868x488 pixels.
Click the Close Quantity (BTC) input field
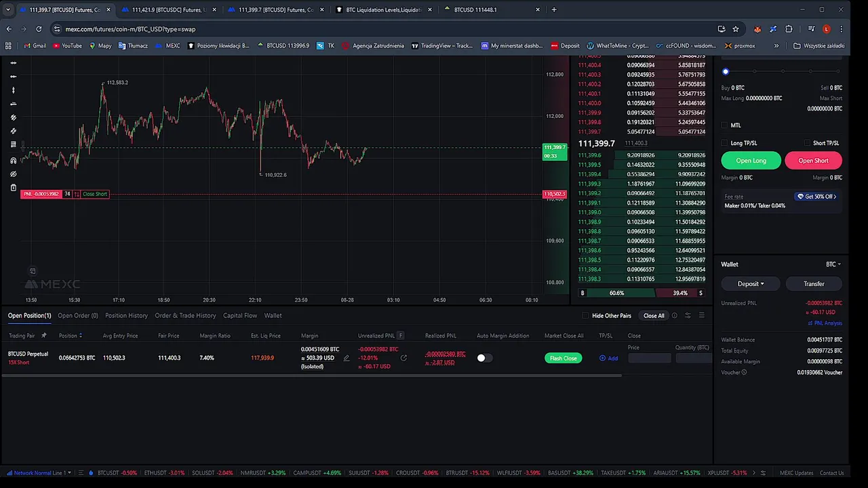click(692, 358)
